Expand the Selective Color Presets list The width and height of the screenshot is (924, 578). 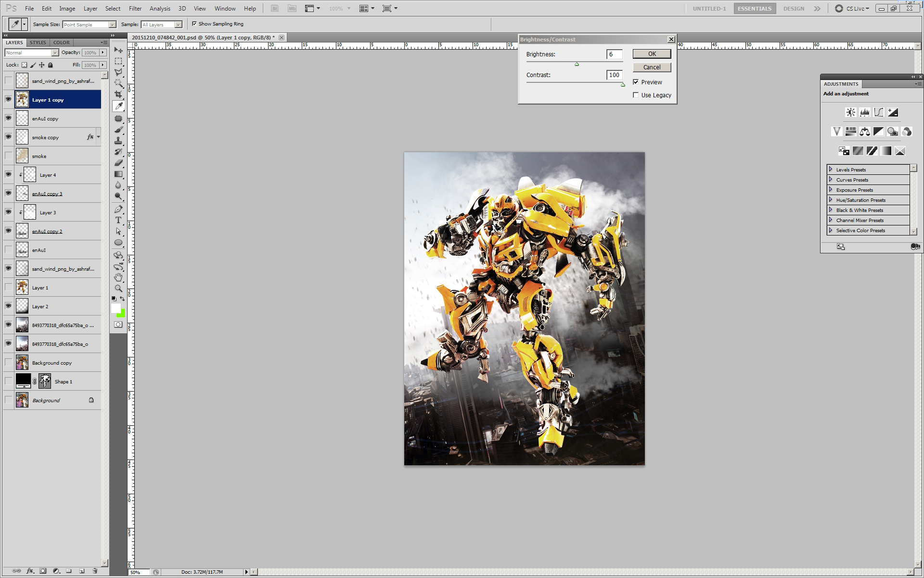(x=831, y=230)
